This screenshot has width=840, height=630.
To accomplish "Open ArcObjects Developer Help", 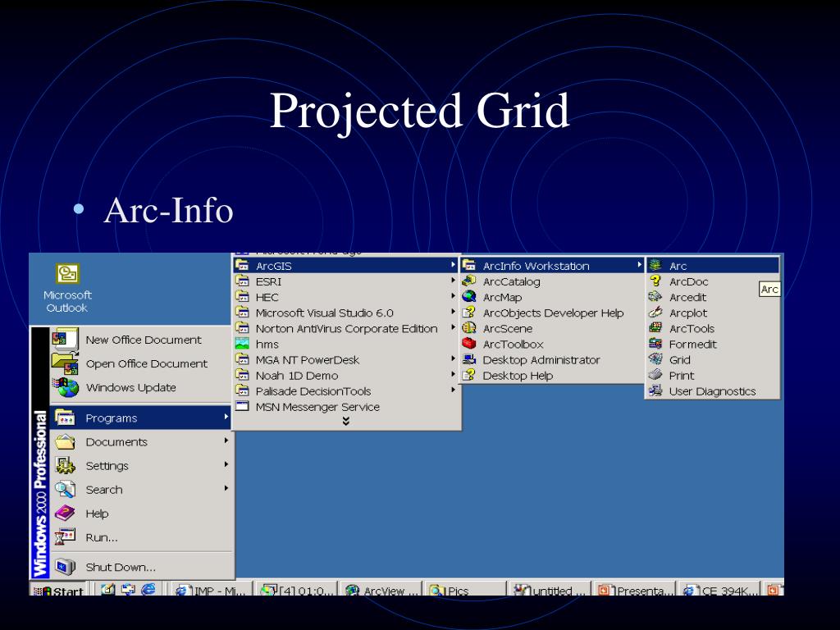I will pos(552,313).
